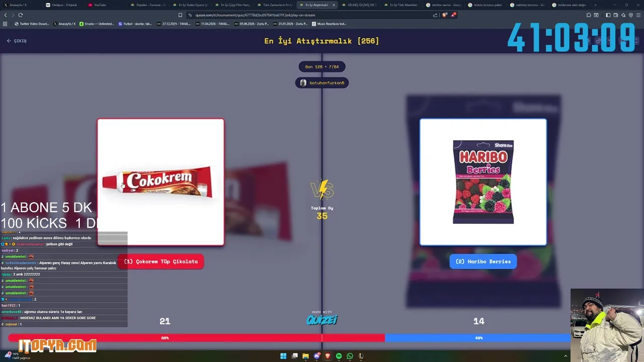Open a new browser tab
The height and width of the screenshot is (362, 644).
pos(595,5)
